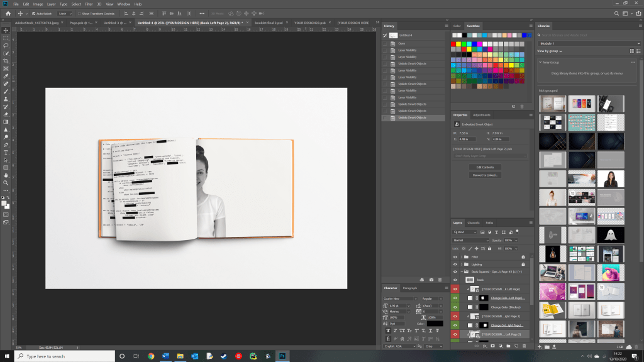Switch to the Channels tab
This screenshot has width=644, height=362.
(474, 222)
